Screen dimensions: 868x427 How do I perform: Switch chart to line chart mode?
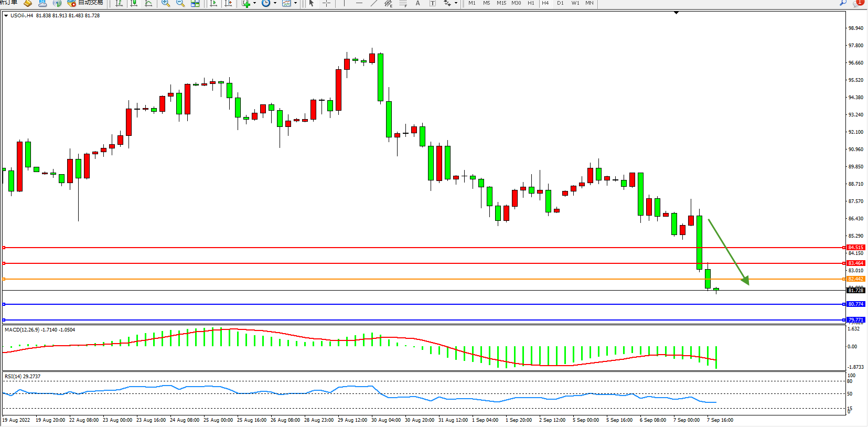[x=149, y=3]
